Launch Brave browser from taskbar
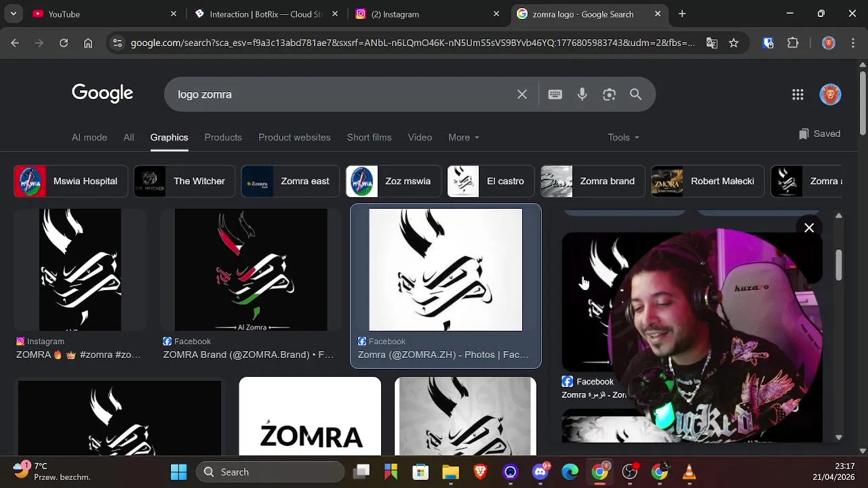The height and width of the screenshot is (488, 868). (480, 472)
